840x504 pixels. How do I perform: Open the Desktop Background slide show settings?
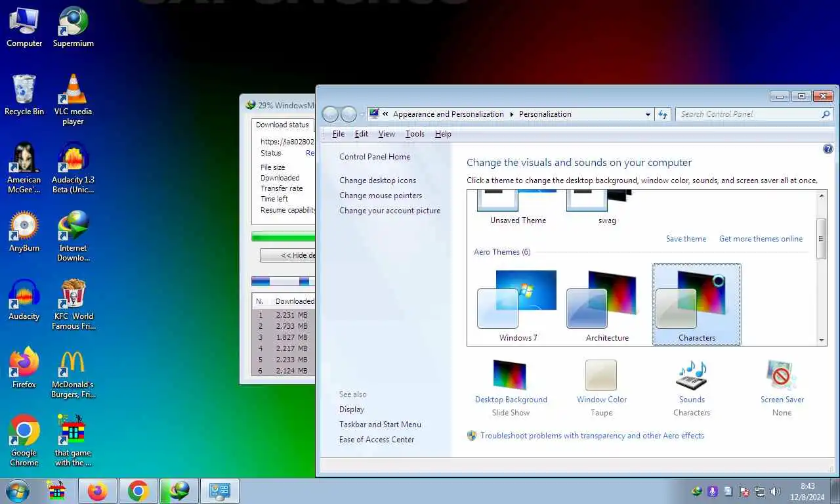tap(511, 388)
